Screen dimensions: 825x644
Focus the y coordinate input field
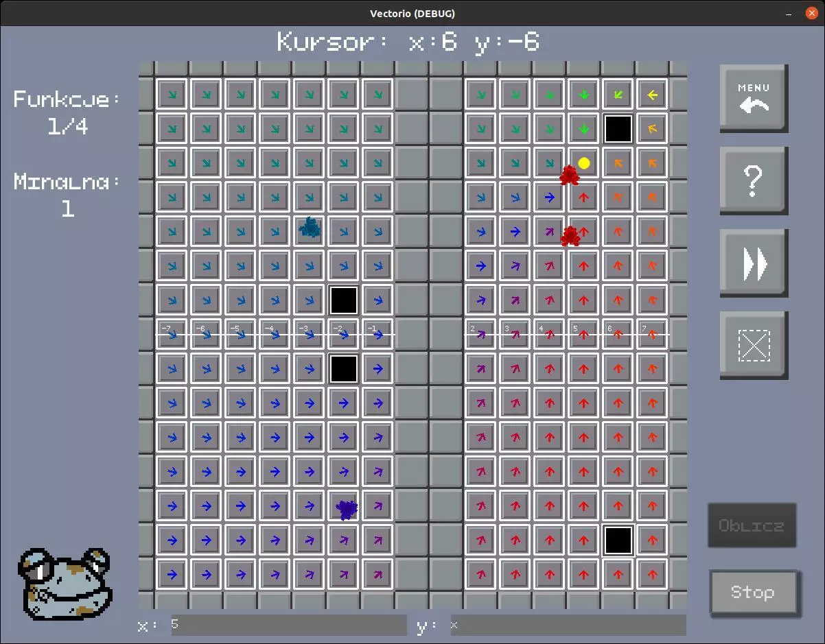[x=567, y=625]
